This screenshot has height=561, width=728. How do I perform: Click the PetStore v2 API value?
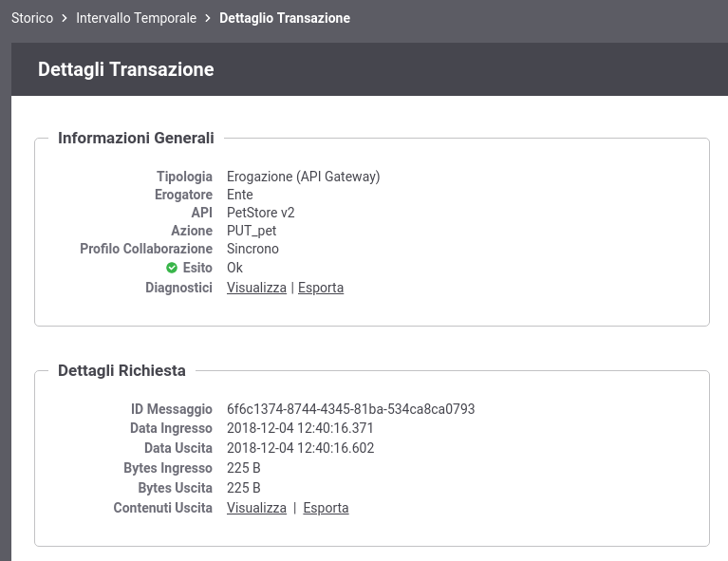pos(261,213)
